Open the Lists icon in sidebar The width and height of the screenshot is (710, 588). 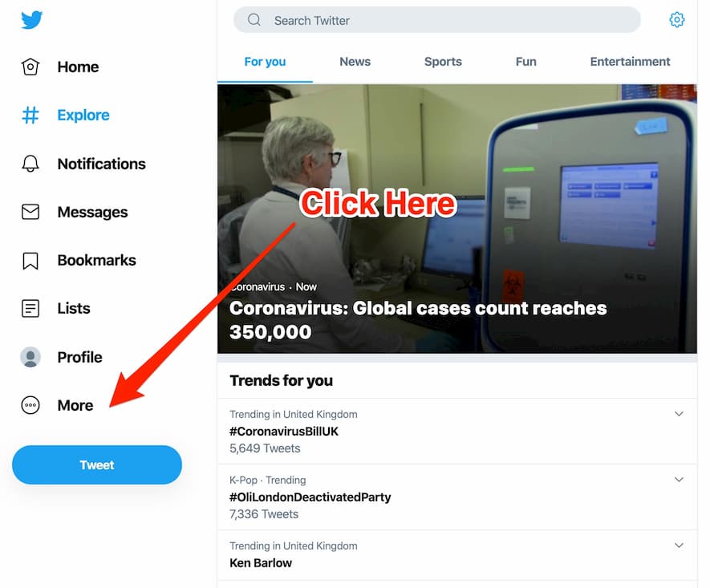30,309
